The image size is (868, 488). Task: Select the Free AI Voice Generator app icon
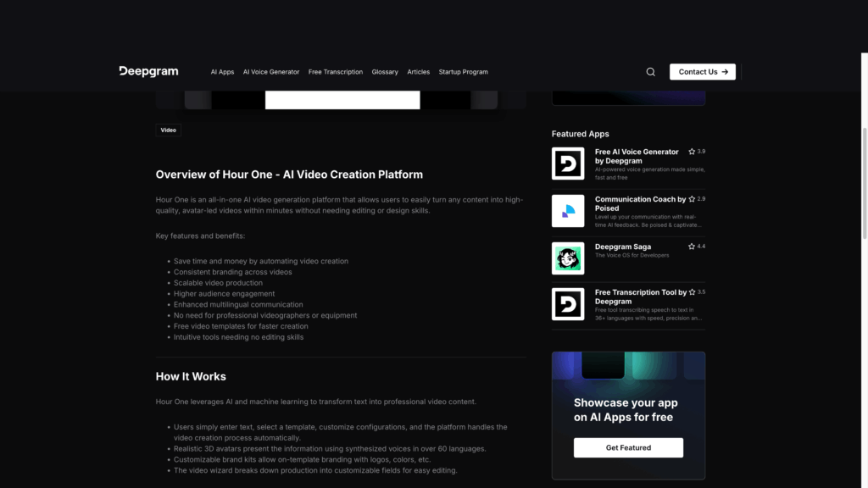click(568, 163)
